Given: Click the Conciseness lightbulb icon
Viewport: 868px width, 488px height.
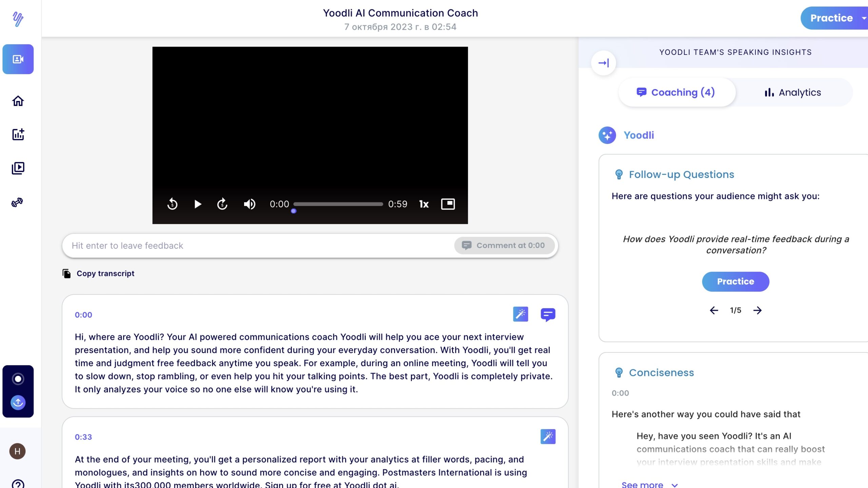Looking at the screenshot, I should point(619,372).
